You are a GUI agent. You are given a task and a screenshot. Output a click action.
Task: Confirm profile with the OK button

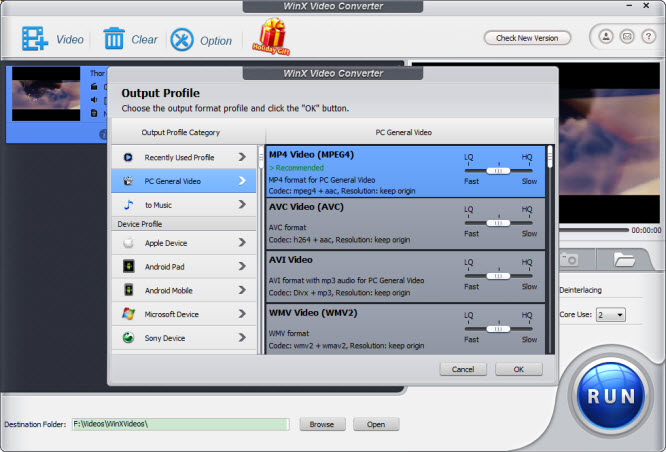click(519, 369)
